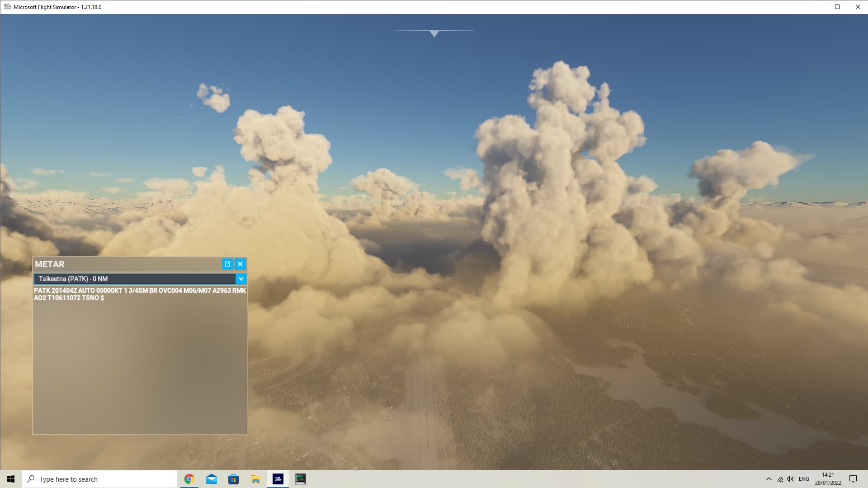Open the taskbar clock and date
The width and height of the screenshot is (868, 488).
pyautogui.click(x=828, y=479)
